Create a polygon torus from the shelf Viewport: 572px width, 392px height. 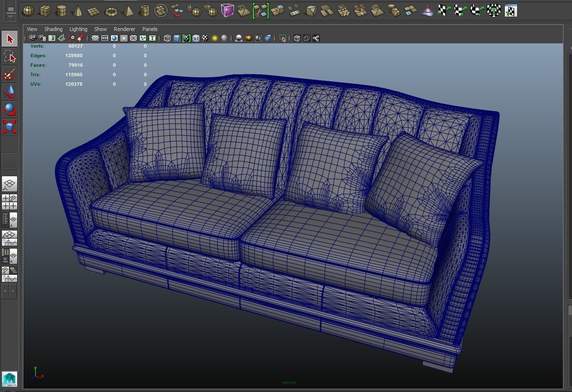point(111,10)
